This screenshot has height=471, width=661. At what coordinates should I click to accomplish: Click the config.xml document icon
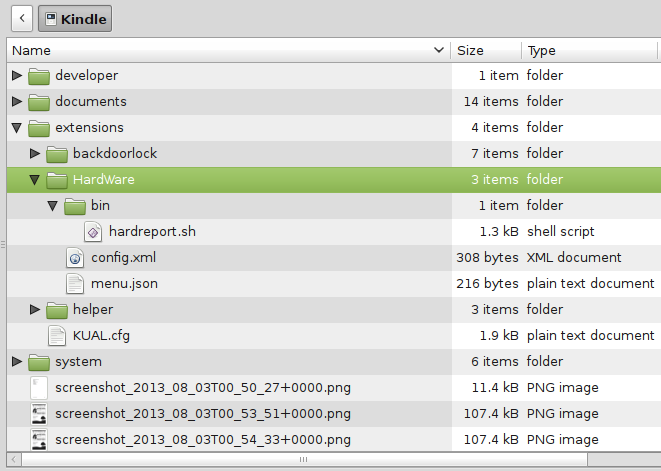click(x=75, y=257)
